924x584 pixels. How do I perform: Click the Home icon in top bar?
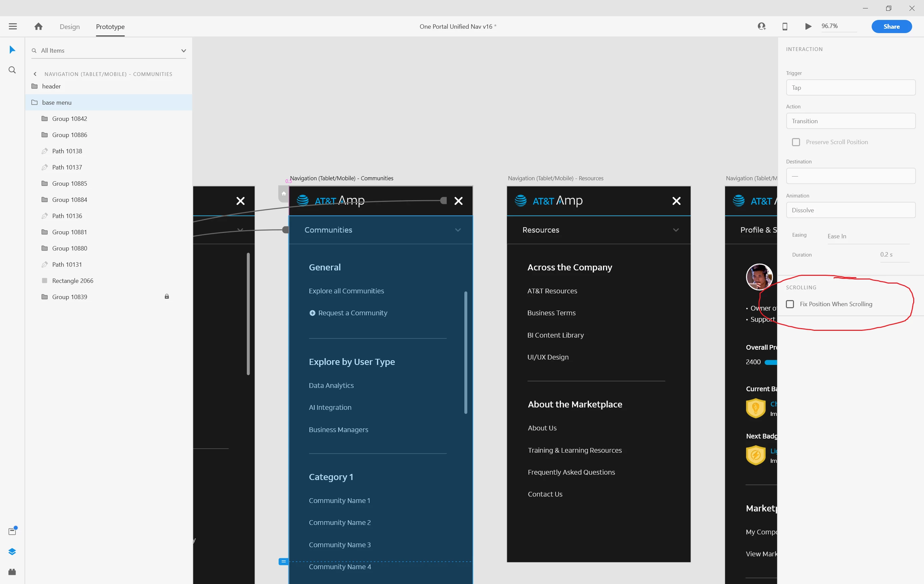pos(38,26)
